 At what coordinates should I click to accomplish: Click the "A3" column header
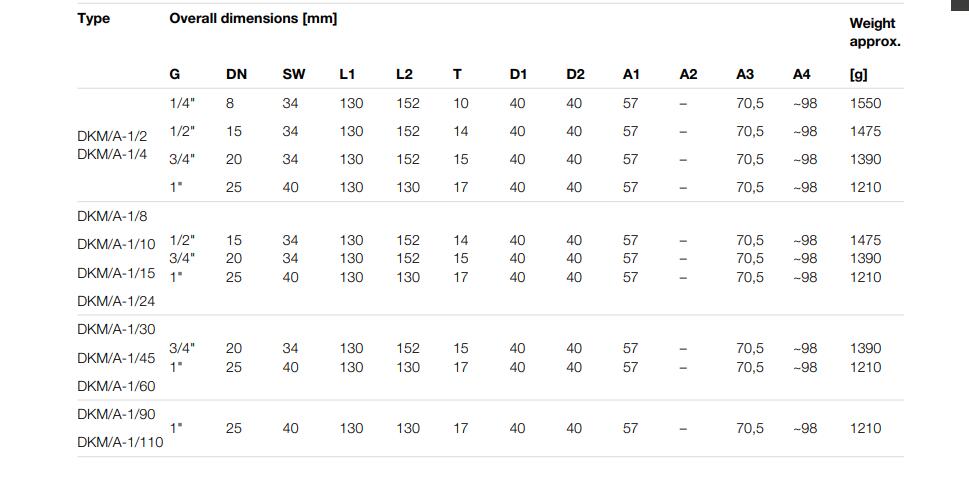pyautogui.click(x=744, y=74)
